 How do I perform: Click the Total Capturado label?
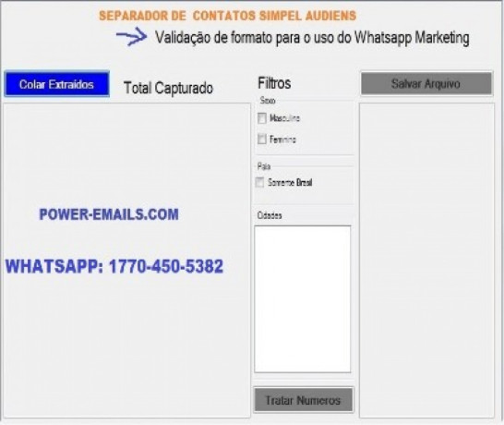pyautogui.click(x=168, y=88)
